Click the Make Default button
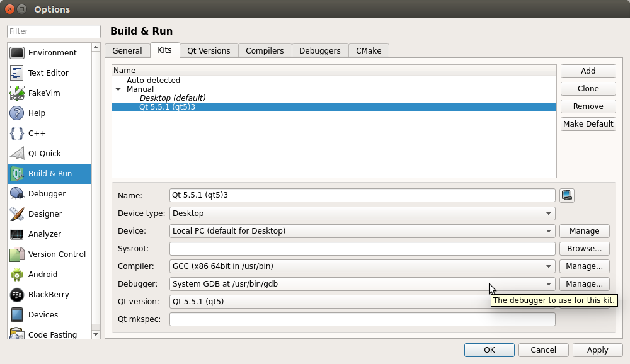This screenshot has height=364, width=630. coord(588,123)
